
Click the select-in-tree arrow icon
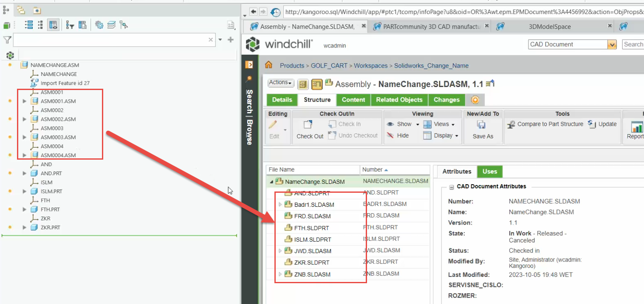124,25
